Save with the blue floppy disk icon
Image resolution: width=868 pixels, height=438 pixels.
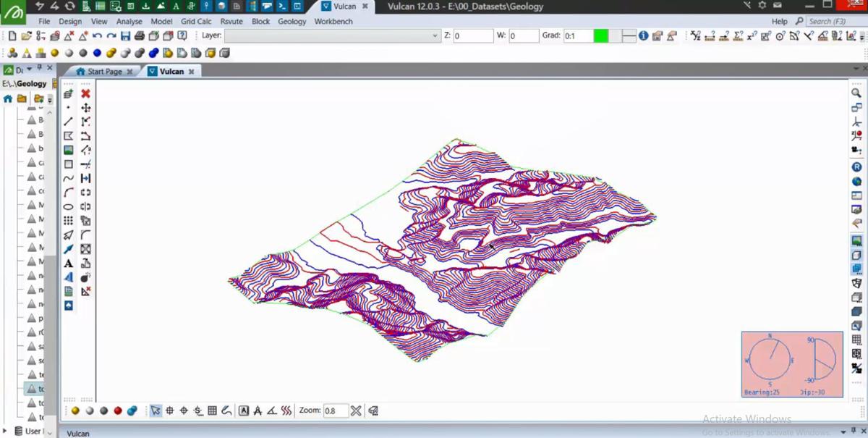[125, 35]
